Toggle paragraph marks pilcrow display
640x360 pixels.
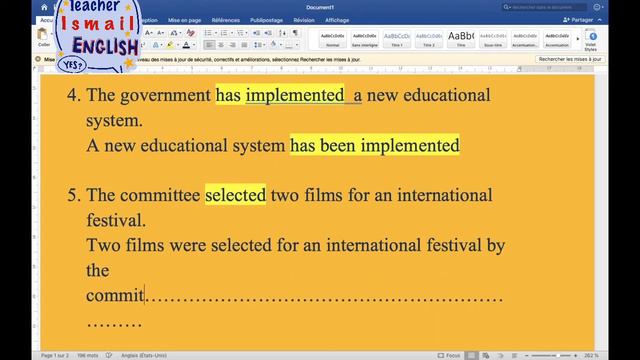(x=295, y=33)
